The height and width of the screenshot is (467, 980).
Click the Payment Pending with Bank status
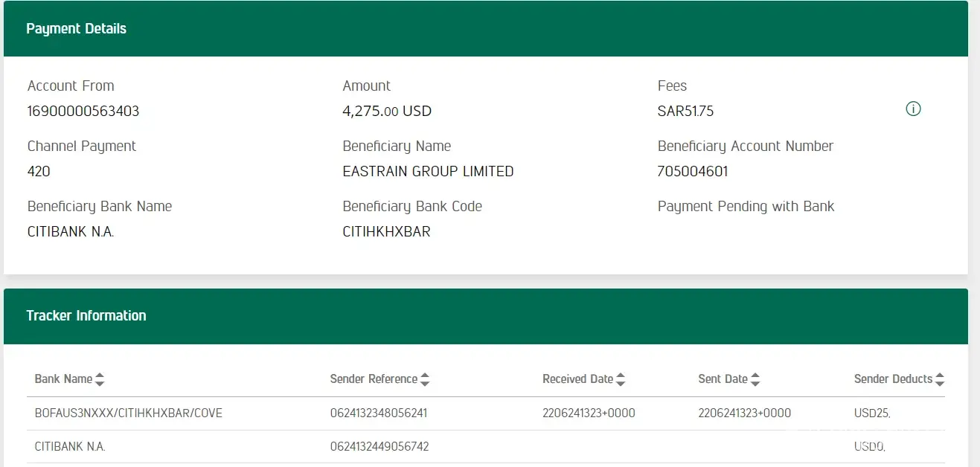pyautogui.click(x=746, y=207)
